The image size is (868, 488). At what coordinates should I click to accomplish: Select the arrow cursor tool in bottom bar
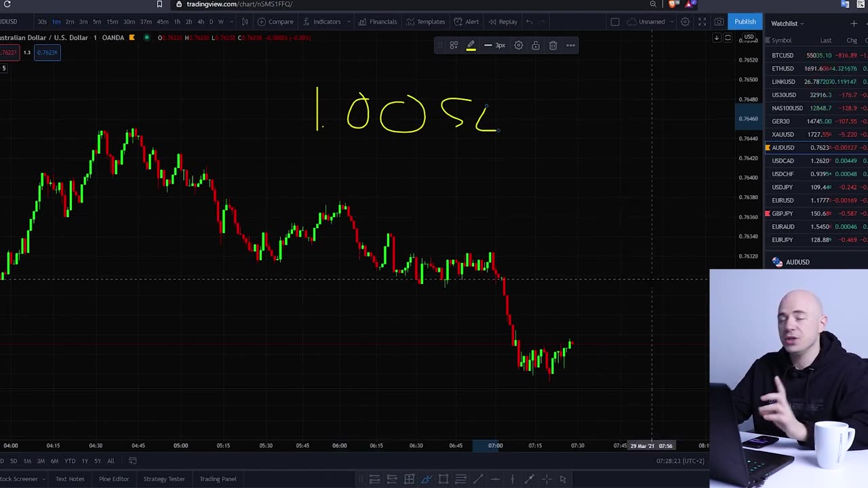[563, 479]
